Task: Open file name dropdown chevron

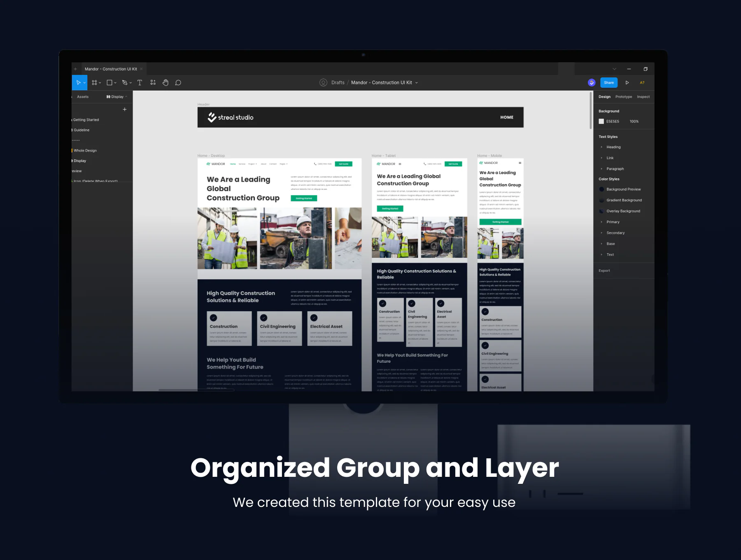Action: pyautogui.click(x=417, y=83)
